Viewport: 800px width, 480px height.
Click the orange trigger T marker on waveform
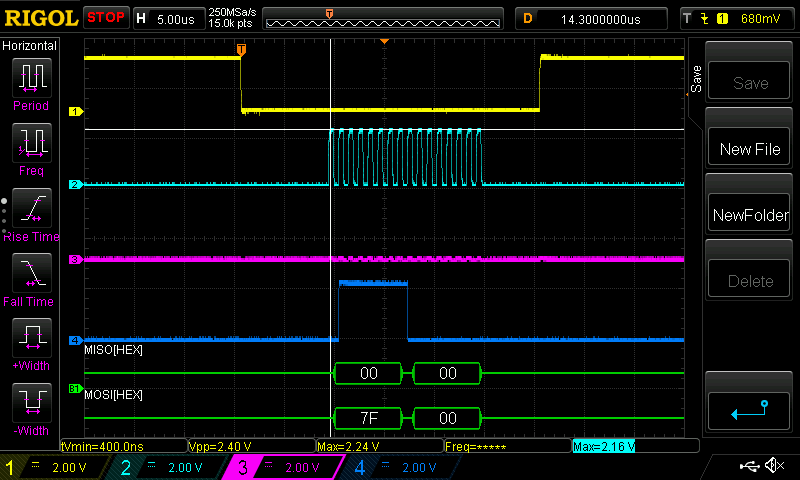[241, 49]
